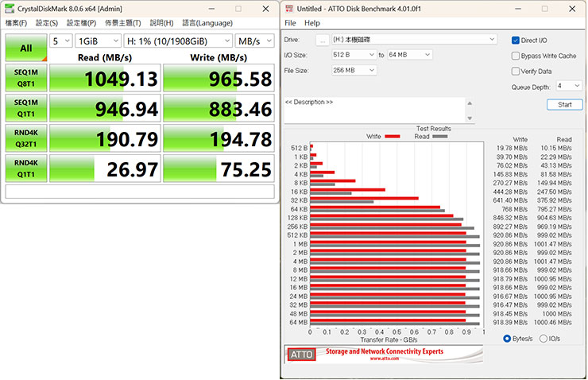Image resolution: width=588 pixels, height=380 pixels.
Task: Click the 48 MB read result 1000 MB/s
Action: click(557, 313)
